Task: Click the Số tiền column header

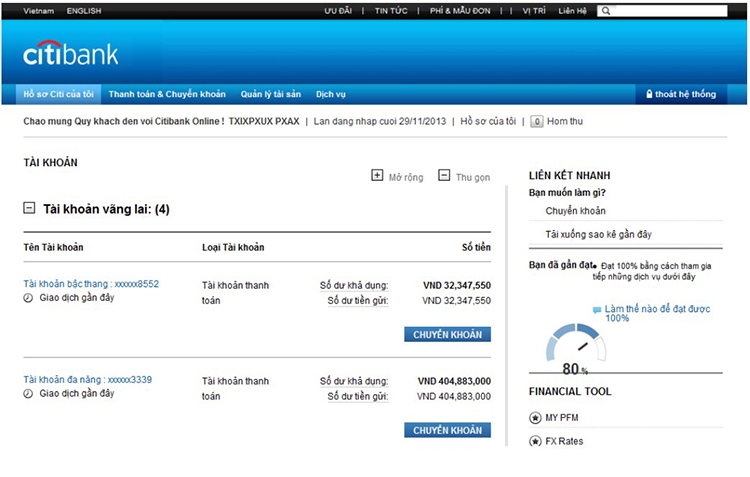Action: pyautogui.click(x=476, y=247)
